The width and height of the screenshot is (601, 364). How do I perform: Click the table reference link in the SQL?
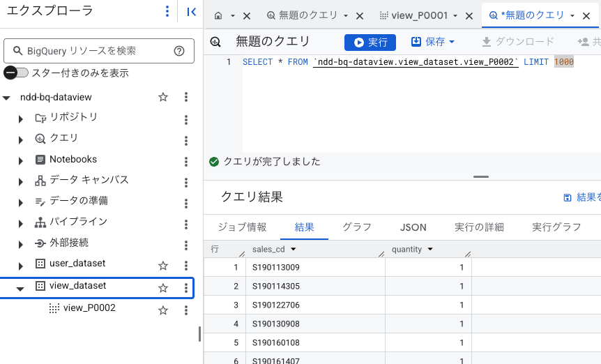pos(416,62)
